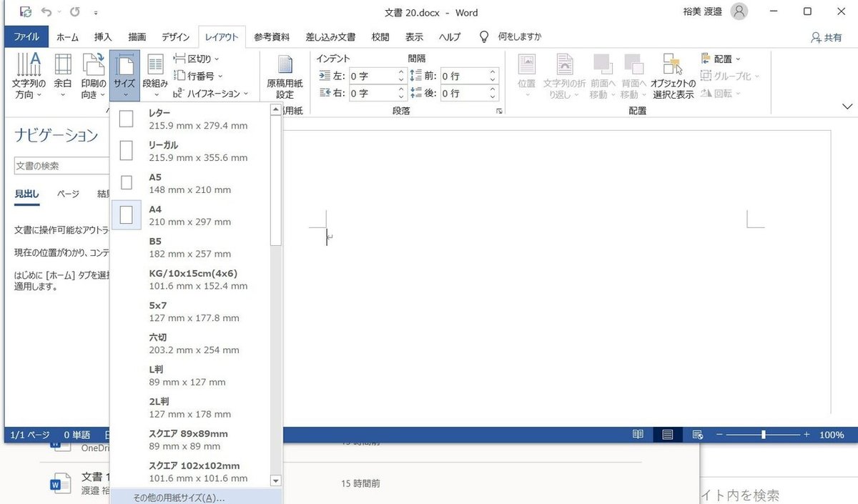This screenshot has height=504, width=858.
Task: Open the 配置 align dropdown
Action: pos(721,59)
